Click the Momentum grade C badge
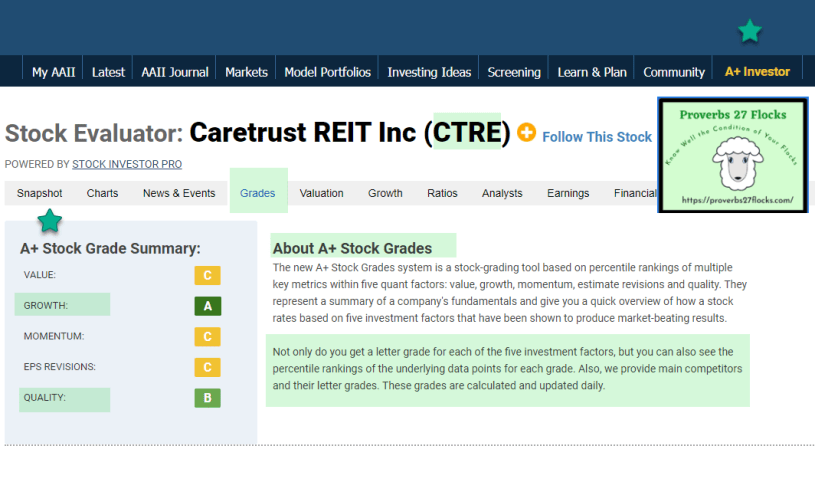 (207, 337)
